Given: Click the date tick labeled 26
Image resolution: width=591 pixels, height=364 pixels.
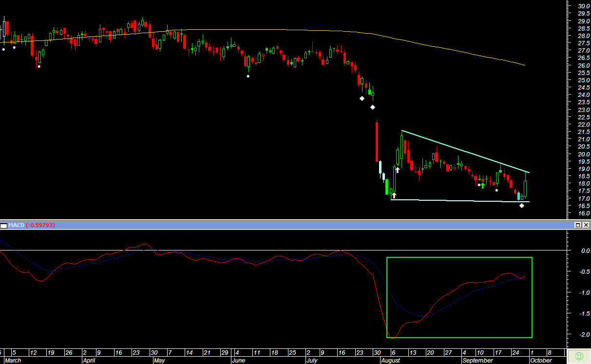Looking at the screenshot, I should click(69, 353).
